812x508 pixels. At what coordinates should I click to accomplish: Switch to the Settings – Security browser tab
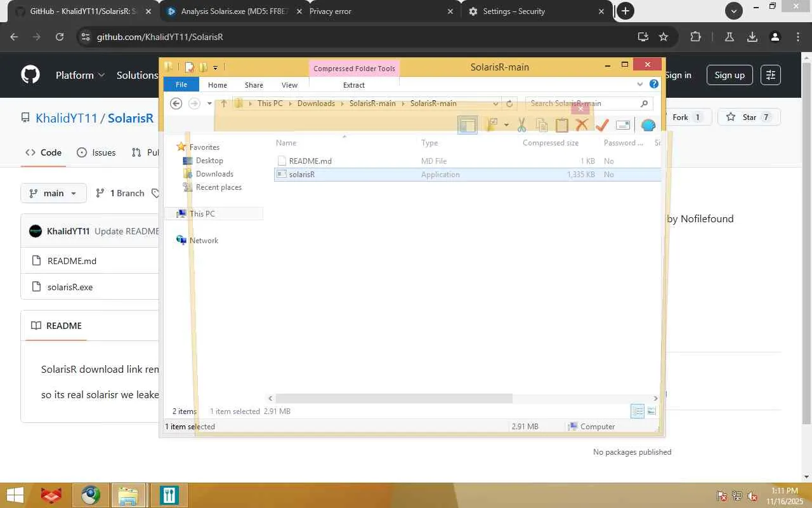pyautogui.click(x=537, y=11)
